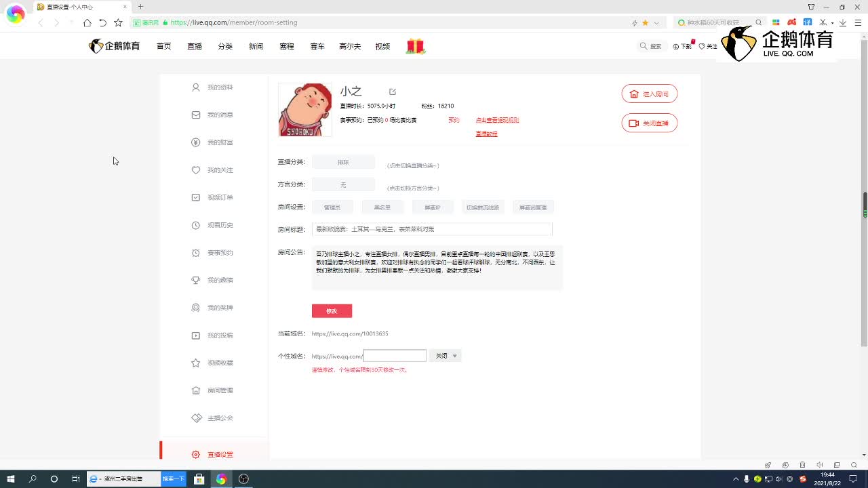Click the custom domain name input field
The height and width of the screenshot is (488, 868).
pos(395,356)
